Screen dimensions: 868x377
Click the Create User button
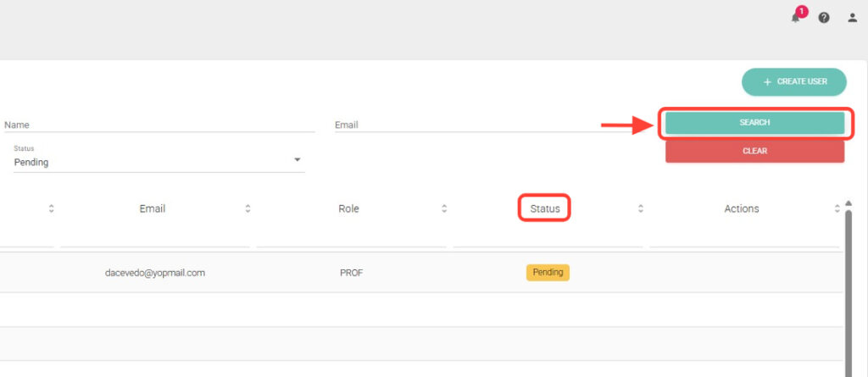pos(793,82)
